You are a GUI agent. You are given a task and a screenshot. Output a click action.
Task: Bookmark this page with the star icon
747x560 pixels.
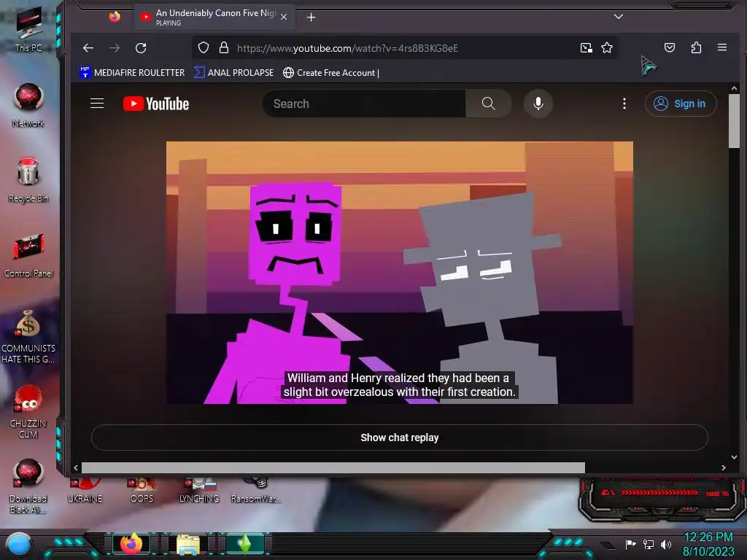click(x=607, y=47)
